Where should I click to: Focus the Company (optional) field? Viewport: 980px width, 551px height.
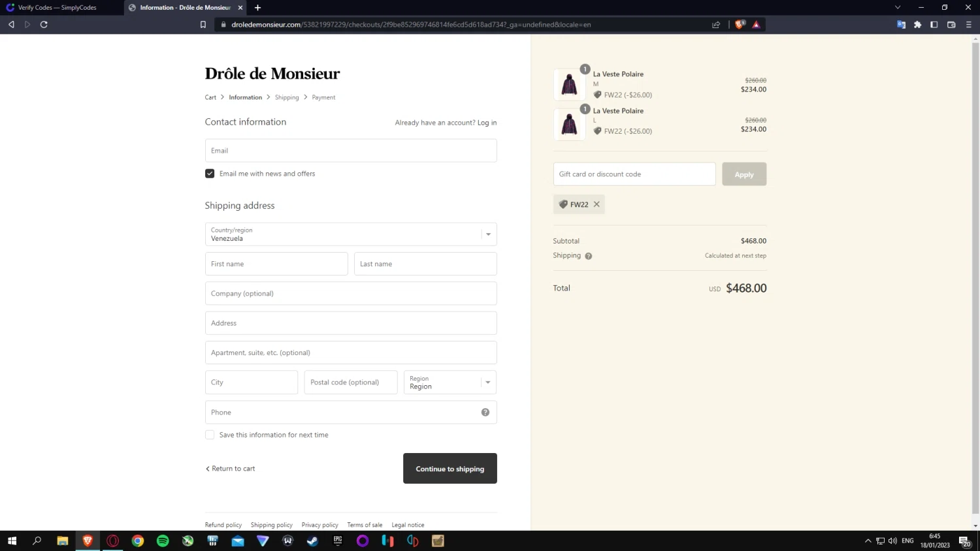351,294
